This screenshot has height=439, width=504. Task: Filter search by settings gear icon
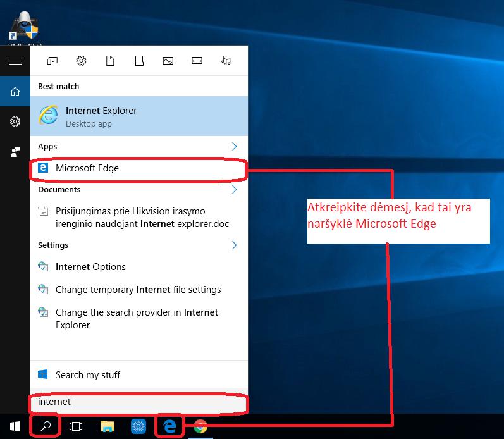click(x=81, y=61)
